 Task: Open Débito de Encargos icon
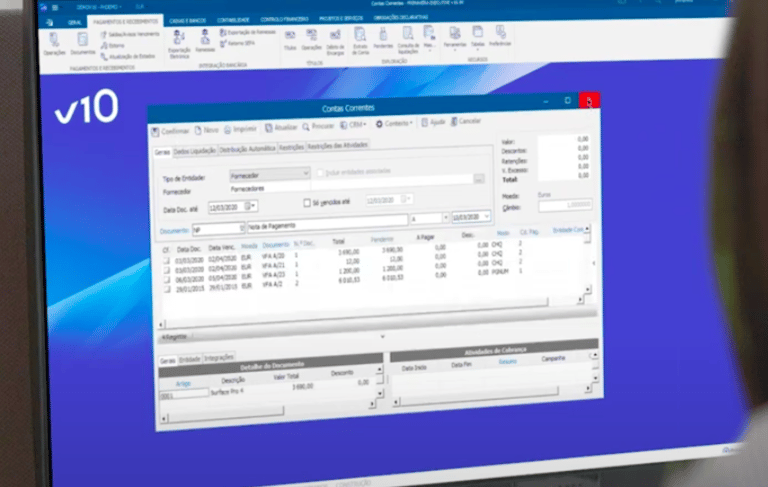[x=336, y=42]
